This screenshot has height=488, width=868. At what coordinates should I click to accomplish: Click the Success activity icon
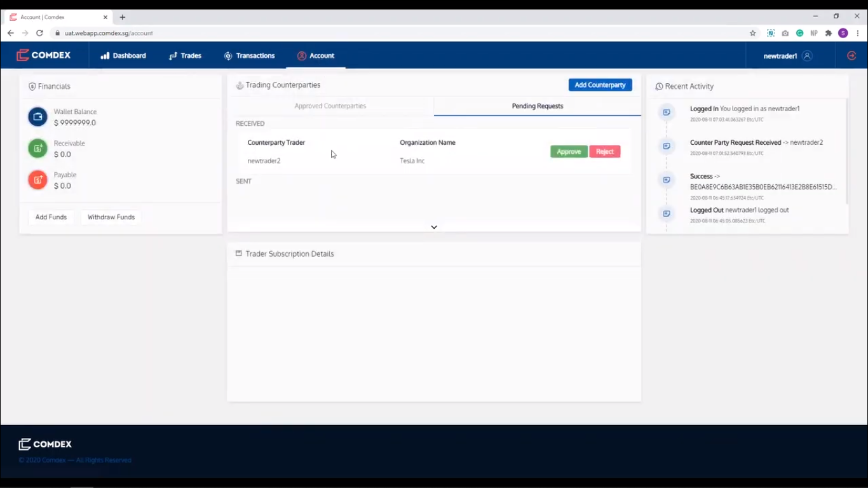pos(667,180)
